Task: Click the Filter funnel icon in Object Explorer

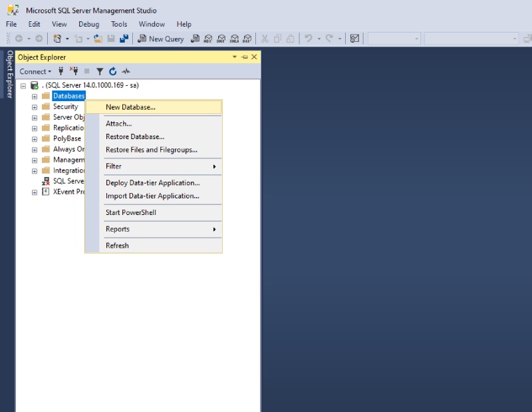Action: tap(100, 71)
